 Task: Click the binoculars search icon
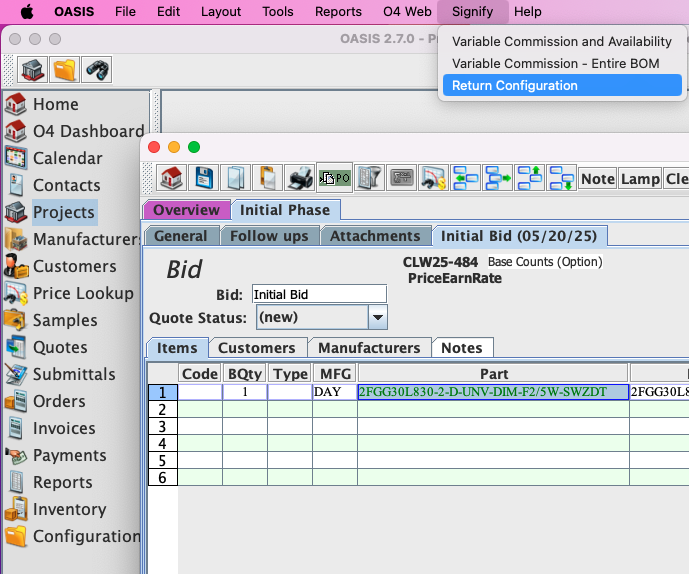[x=97, y=69]
